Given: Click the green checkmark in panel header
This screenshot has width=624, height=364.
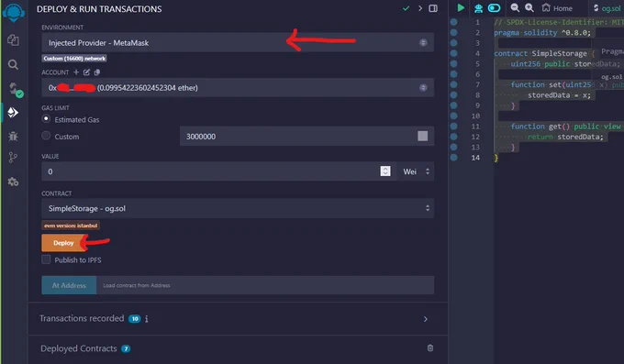Looking at the screenshot, I should pos(406,8).
